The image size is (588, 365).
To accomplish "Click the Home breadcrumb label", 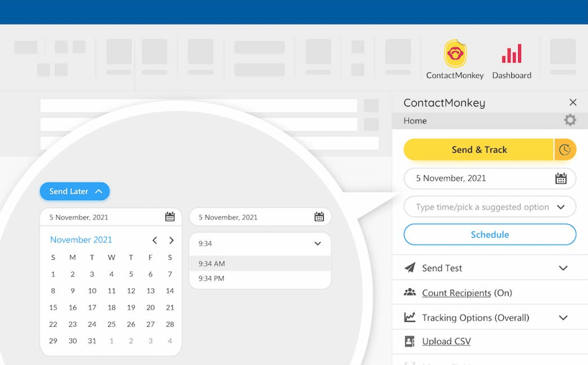I will (x=415, y=121).
